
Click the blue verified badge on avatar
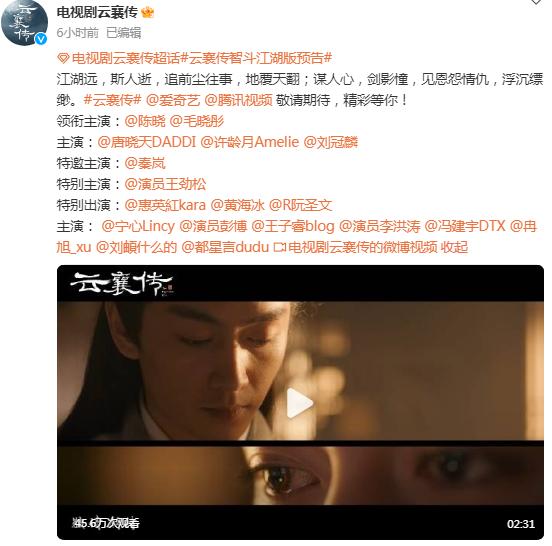(41, 39)
